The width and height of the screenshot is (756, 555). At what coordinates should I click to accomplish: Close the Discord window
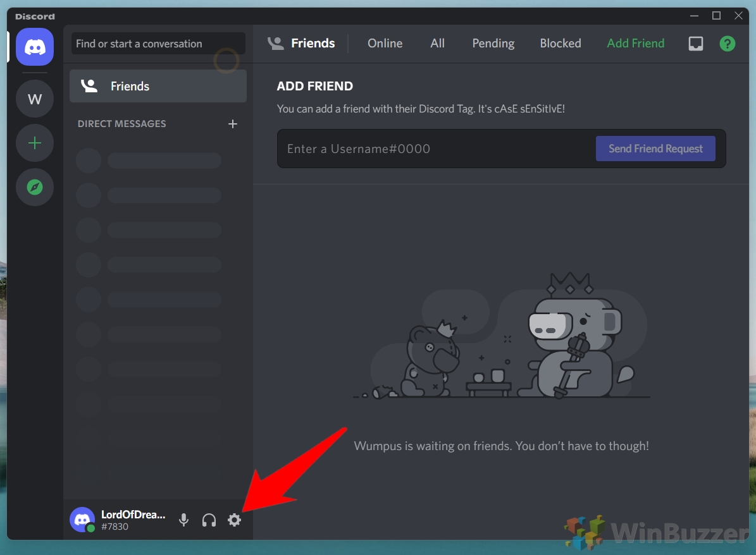[x=738, y=16]
